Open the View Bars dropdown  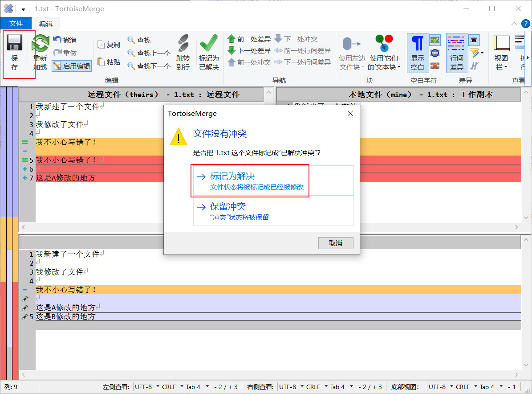[501, 53]
